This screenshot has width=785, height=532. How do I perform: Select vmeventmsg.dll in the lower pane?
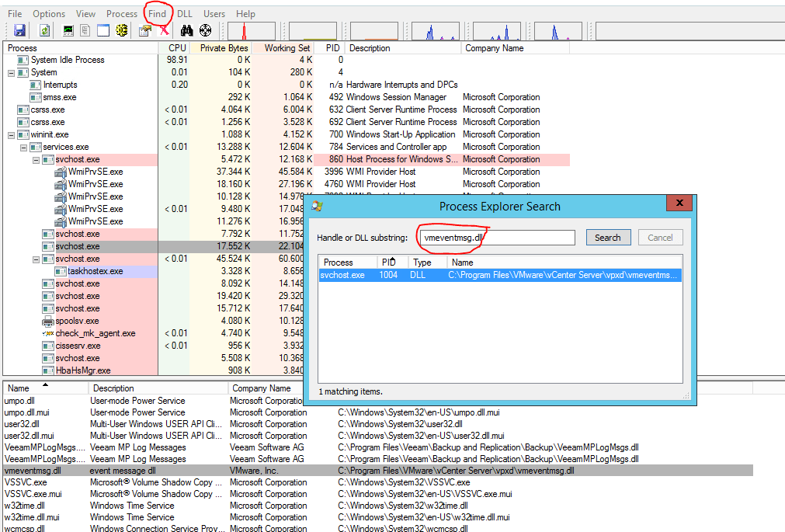[378, 471]
